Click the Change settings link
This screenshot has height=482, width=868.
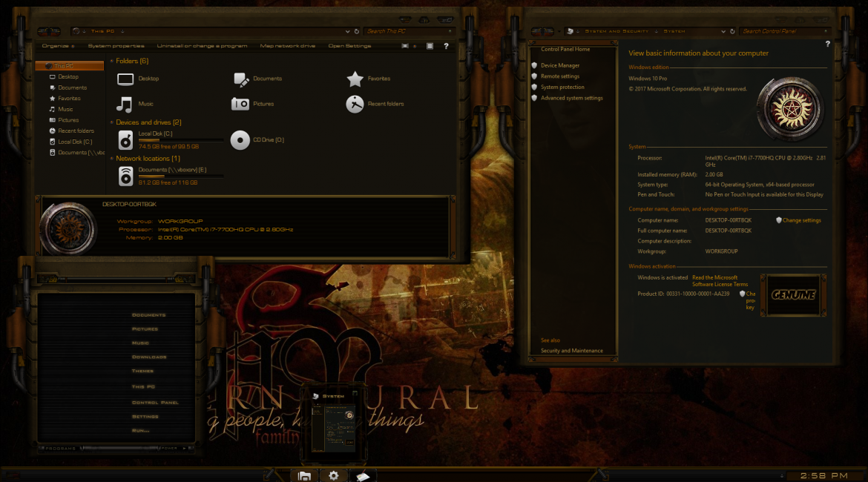[801, 220]
